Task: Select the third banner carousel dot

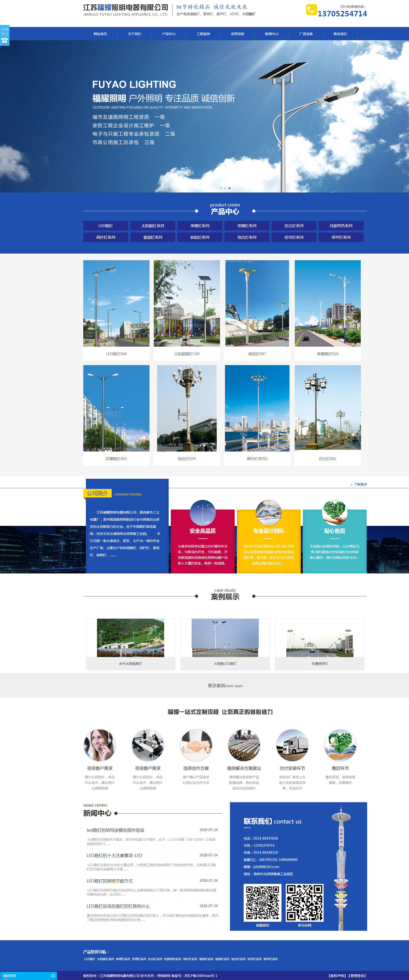Action: (x=229, y=188)
